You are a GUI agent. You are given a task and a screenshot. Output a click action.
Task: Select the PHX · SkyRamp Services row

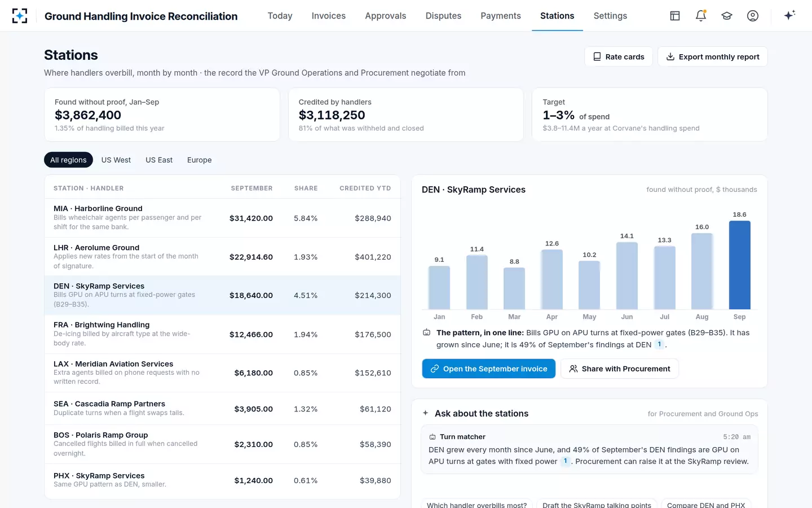(x=222, y=480)
